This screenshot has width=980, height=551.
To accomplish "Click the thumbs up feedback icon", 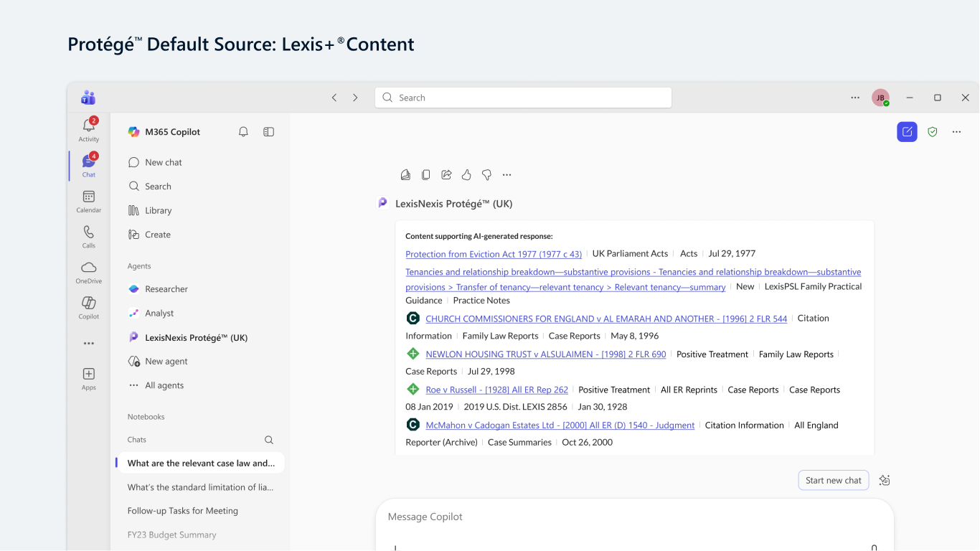I will (x=466, y=174).
